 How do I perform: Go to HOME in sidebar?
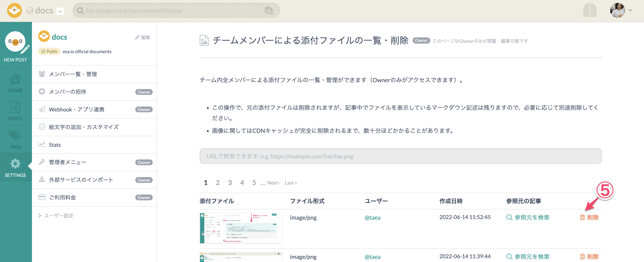pyautogui.click(x=16, y=83)
